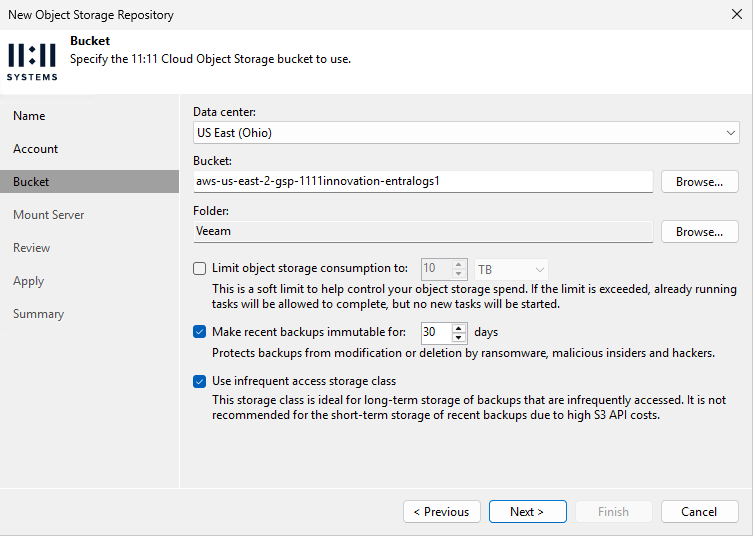This screenshot has height=536, width=753.
Task: Click the 'Data center:' label
Action: click(x=224, y=112)
